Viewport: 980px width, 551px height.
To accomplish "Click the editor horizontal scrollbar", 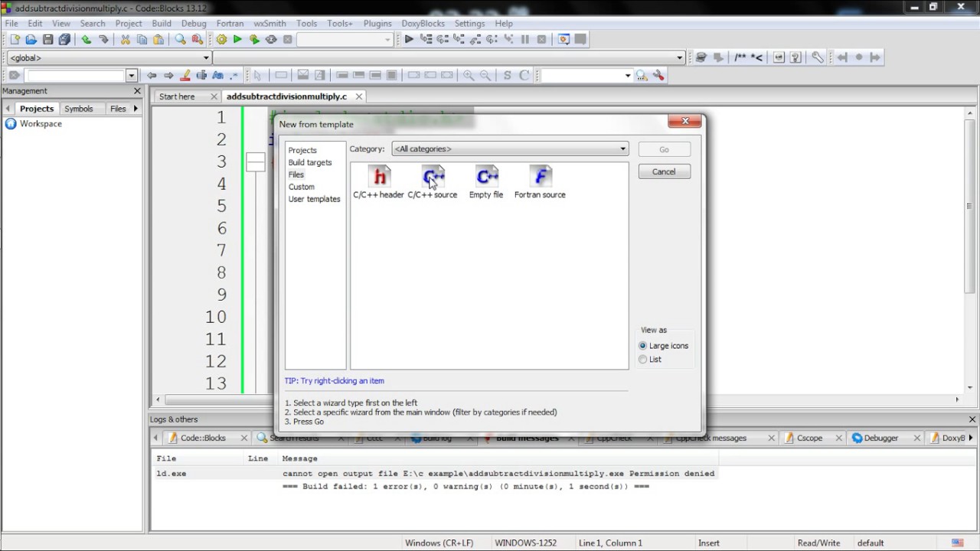I will (557, 399).
